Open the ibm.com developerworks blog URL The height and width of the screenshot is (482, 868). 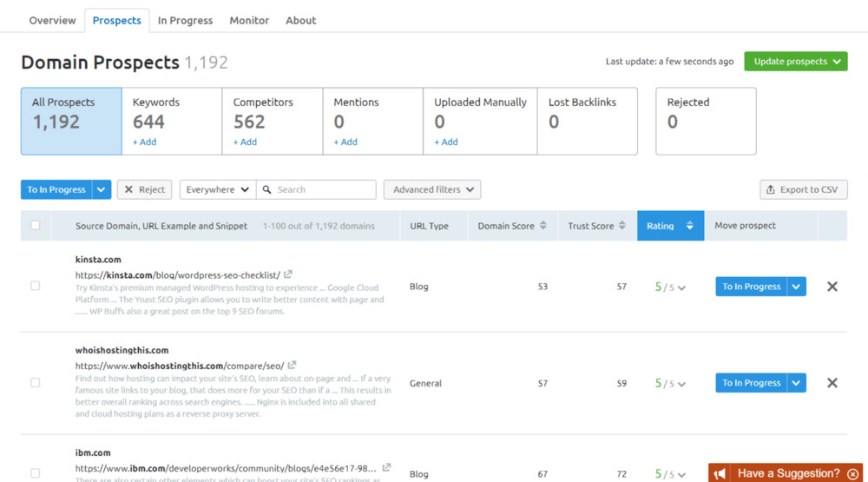click(x=226, y=468)
